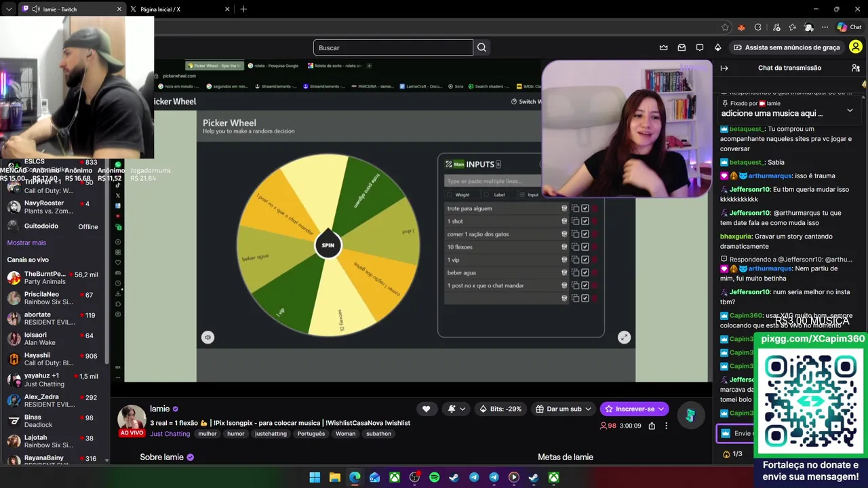
Task: Favorite page with browser star icon
Action: pyautogui.click(x=725, y=27)
